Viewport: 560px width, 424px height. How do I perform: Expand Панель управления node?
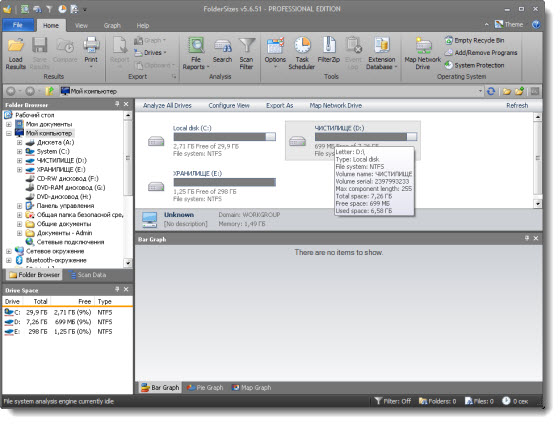pos(20,206)
